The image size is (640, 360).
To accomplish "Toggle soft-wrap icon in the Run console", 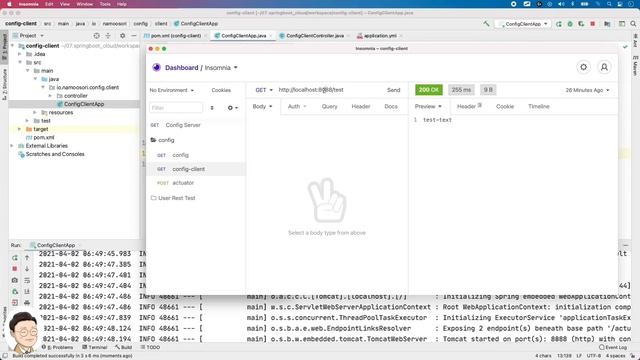I will tap(27, 280).
